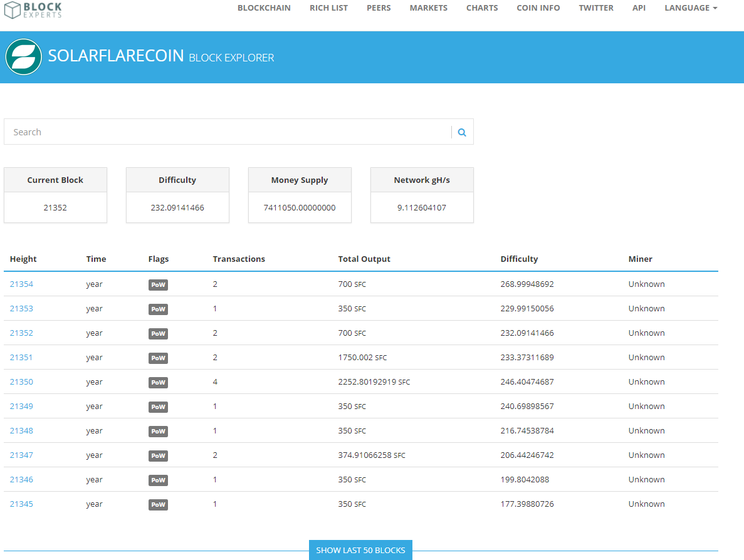Open the Twitter nav link

coord(596,8)
